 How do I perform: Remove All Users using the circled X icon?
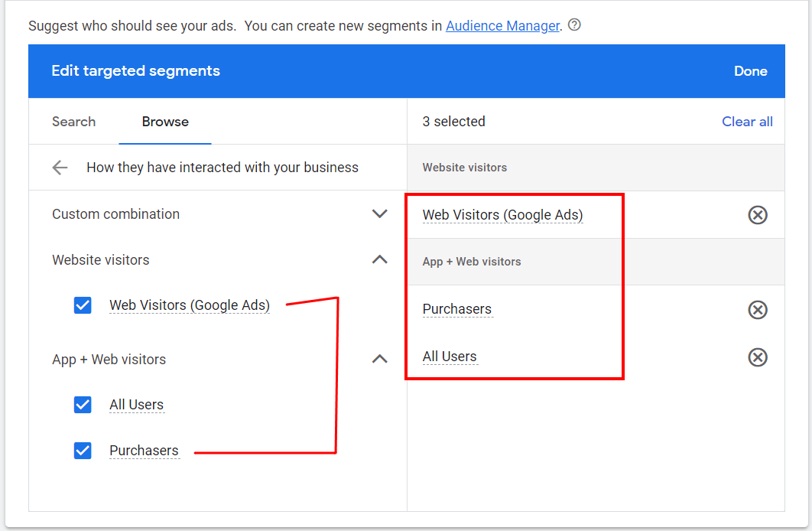tap(758, 357)
